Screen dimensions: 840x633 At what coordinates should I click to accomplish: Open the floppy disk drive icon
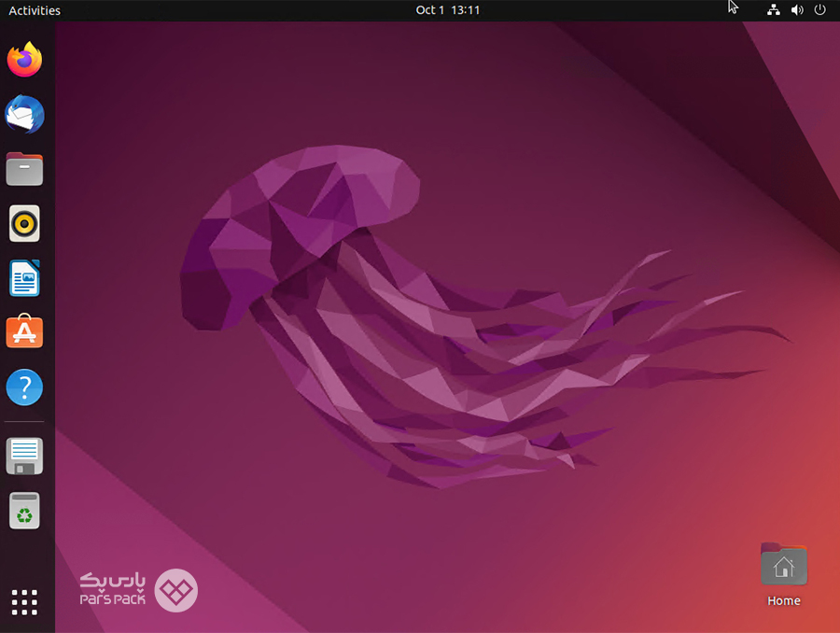[24, 457]
